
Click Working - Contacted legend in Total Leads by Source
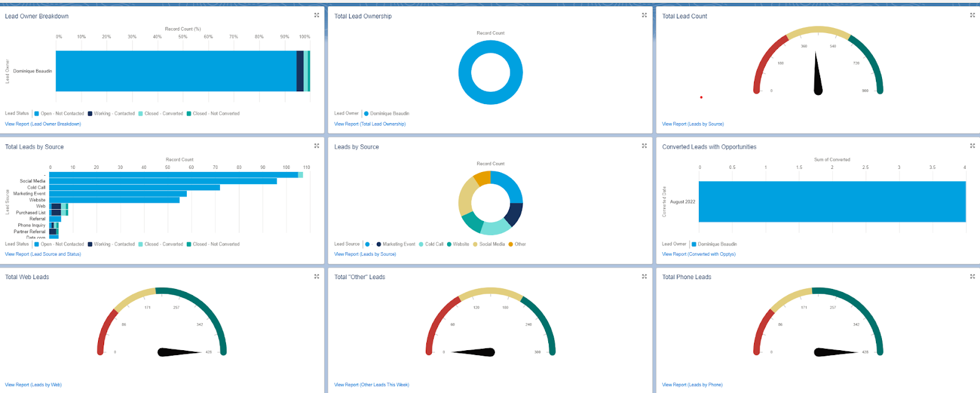(x=111, y=244)
